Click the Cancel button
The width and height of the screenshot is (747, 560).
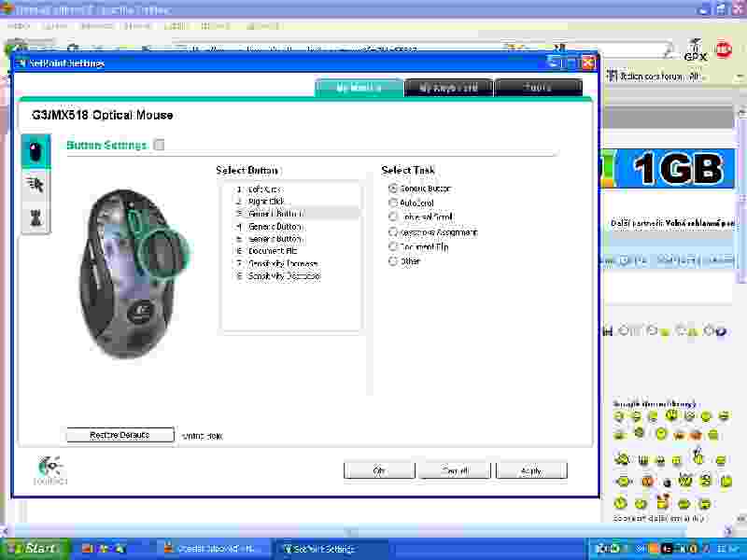click(x=455, y=470)
